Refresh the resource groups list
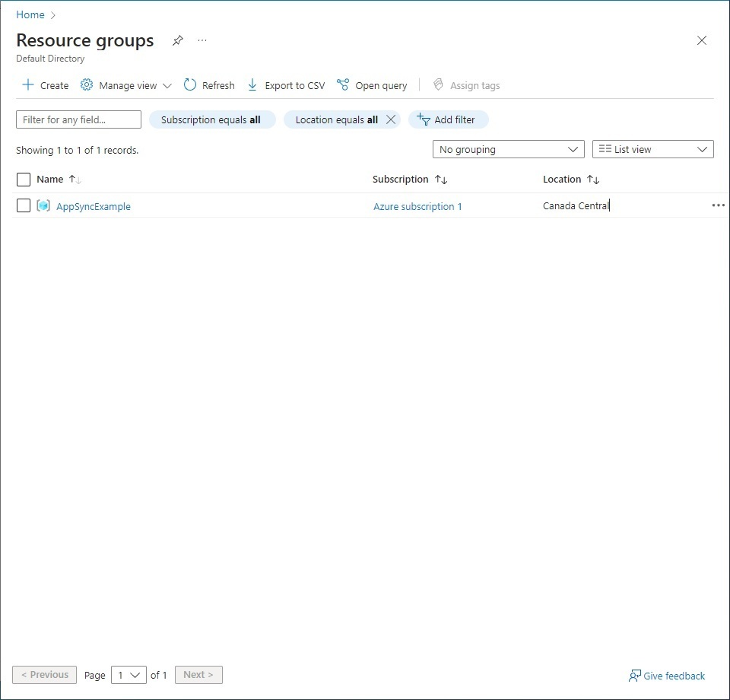 [209, 84]
